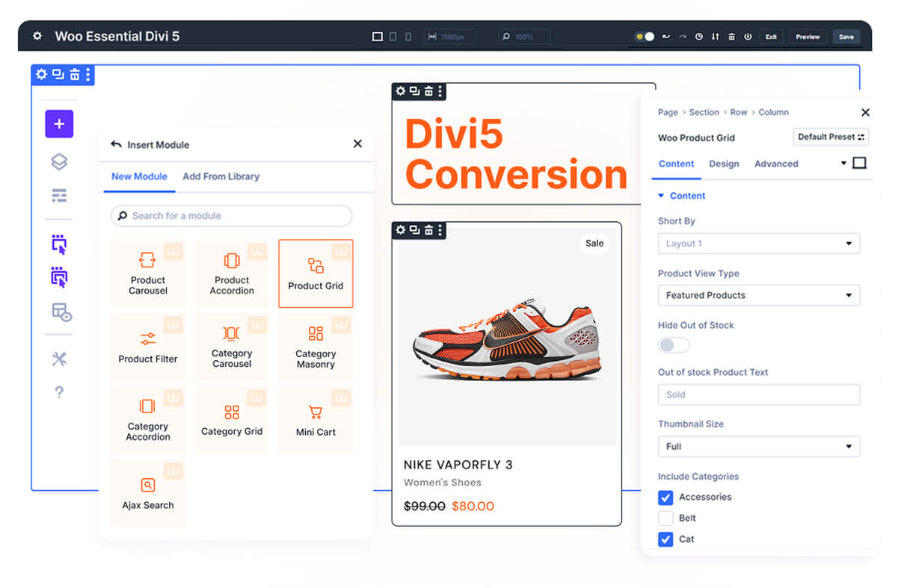Select the click-mode cursor icon in sidebar
The image size is (898, 588).
tap(59, 244)
